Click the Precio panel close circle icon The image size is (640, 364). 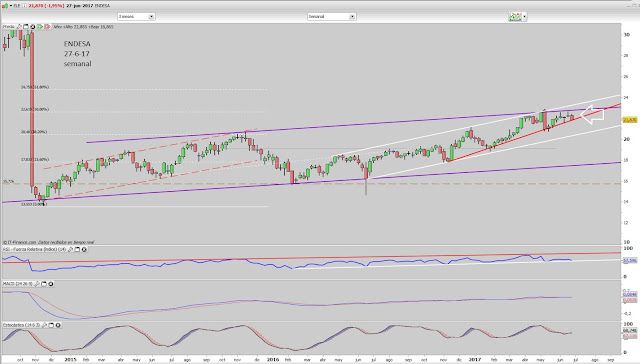pyautogui.click(x=33, y=27)
